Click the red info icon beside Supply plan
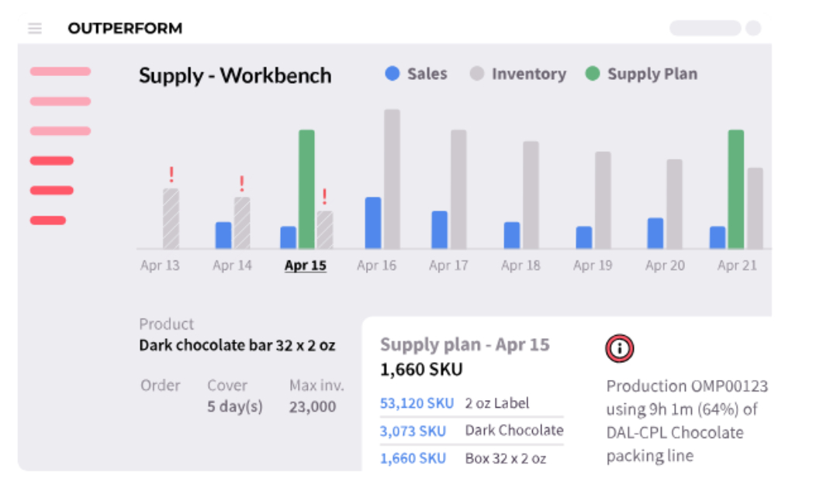816x504 pixels. pos(619,348)
